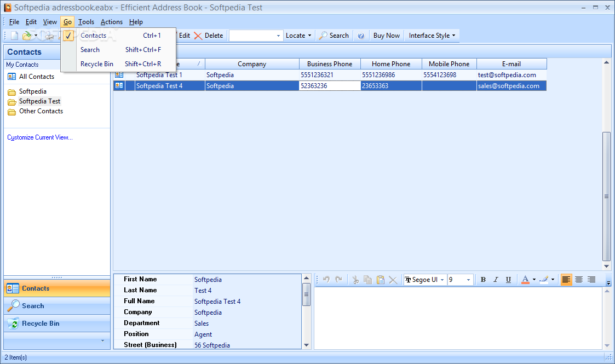The image size is (615, 364).
Task: Open the Segoe UI font dropdown
Action: tap(442, 280)
